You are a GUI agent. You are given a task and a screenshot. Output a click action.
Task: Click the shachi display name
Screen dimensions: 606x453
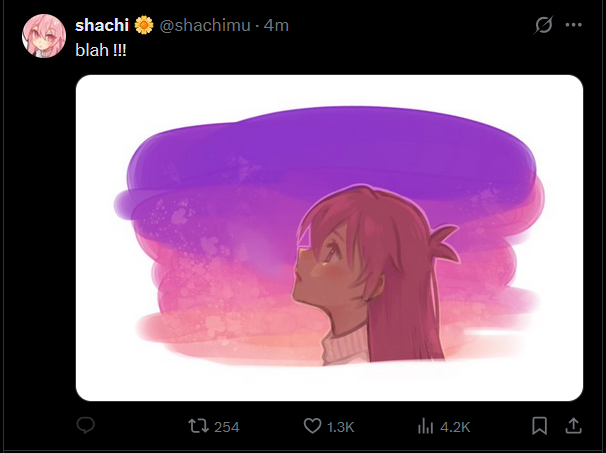pyautogui.click(x=101, y=25)
